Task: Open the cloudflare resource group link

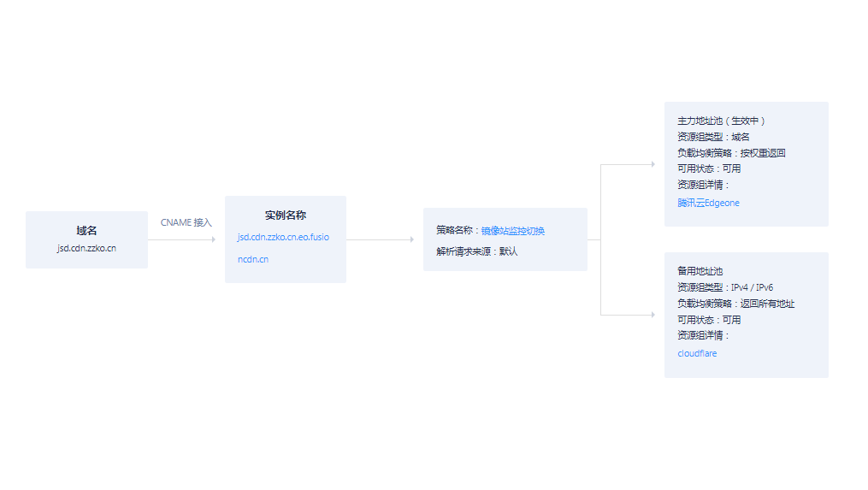Action: coord(697,353)
